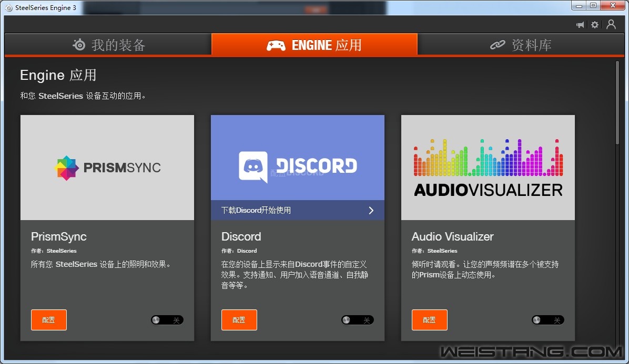Viewport: 629px width, 364px height.
Task: Open the 资料库 tab
Action: [x=521, y=45]
